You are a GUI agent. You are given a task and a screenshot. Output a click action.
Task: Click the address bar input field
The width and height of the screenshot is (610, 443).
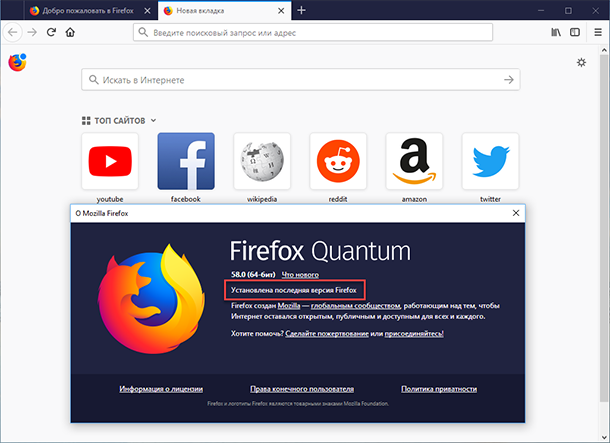click(313, 32)
